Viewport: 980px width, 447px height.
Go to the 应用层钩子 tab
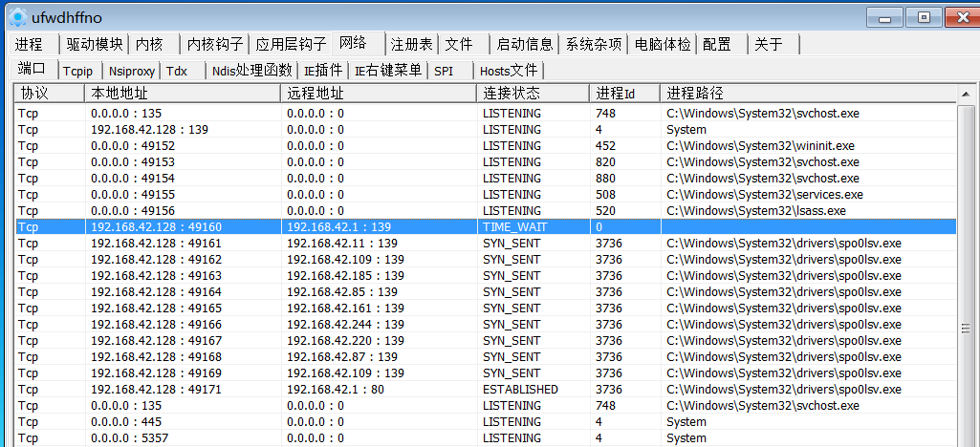[291, 44]
